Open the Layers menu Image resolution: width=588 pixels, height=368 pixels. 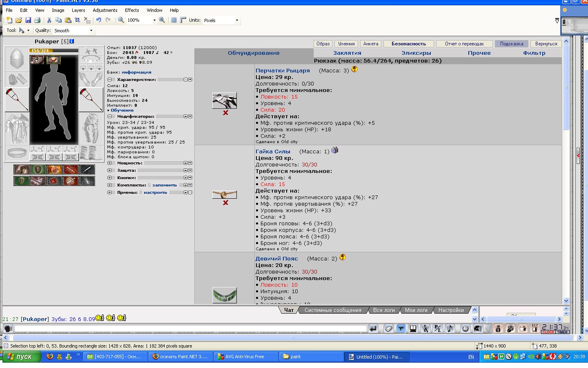point(78,10)
